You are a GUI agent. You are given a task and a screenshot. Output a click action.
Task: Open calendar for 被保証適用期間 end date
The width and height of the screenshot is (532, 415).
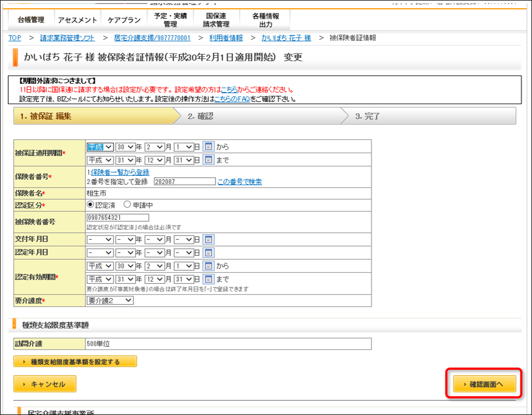(x=208, y=159)
